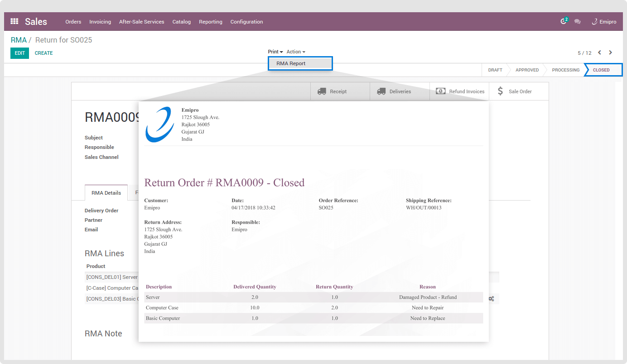Select the APPROVED status stage
The image size is (627, 364).
pos(527,70)
